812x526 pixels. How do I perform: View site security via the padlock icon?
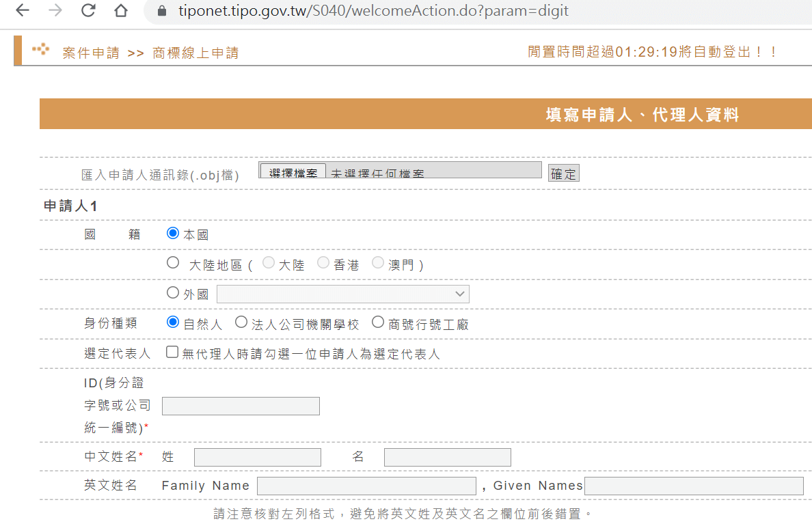162,11
